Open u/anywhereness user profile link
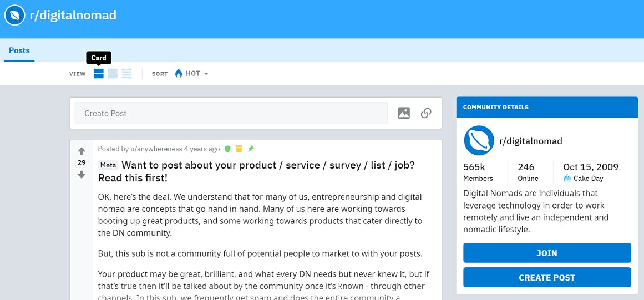 coord(156,149)
